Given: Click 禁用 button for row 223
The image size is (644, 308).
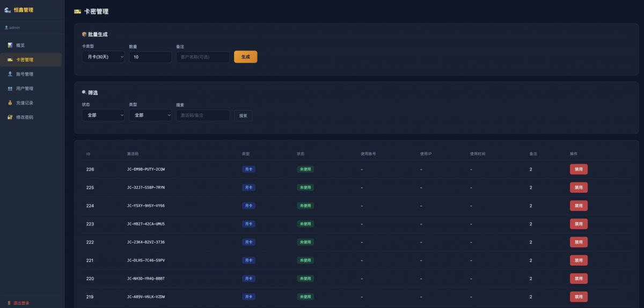Looking at the screenshot, I should [579, 224].
